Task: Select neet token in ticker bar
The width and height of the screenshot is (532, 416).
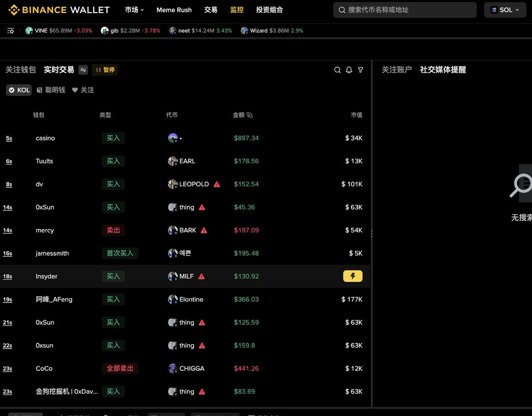Action: click(x=200, y=31)
